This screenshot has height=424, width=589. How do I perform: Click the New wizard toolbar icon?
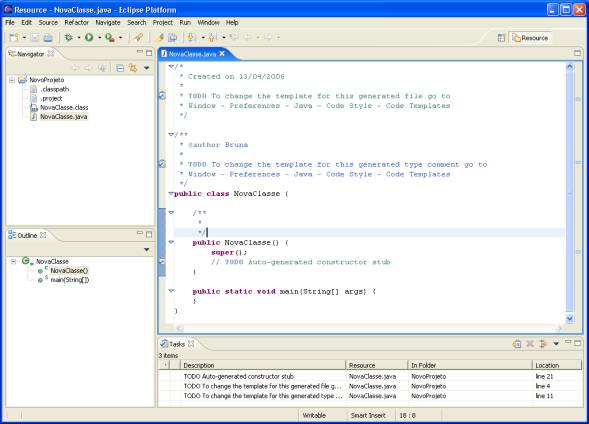(x=14, y=38)
